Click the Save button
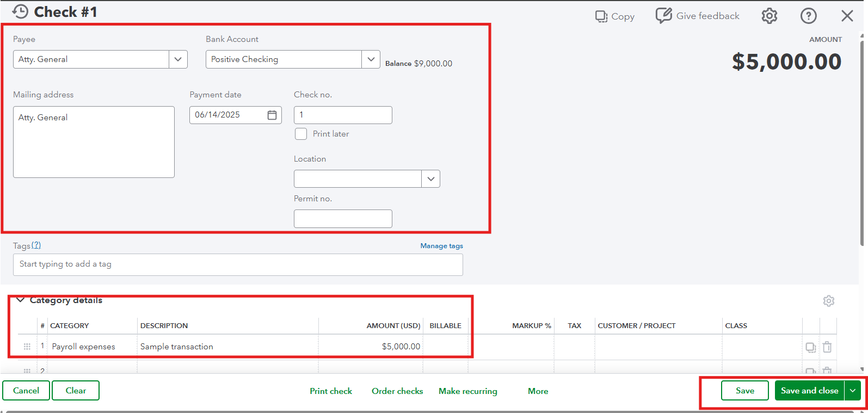The width and height of the screenshot is (868, 413). [x=745, y=391]
